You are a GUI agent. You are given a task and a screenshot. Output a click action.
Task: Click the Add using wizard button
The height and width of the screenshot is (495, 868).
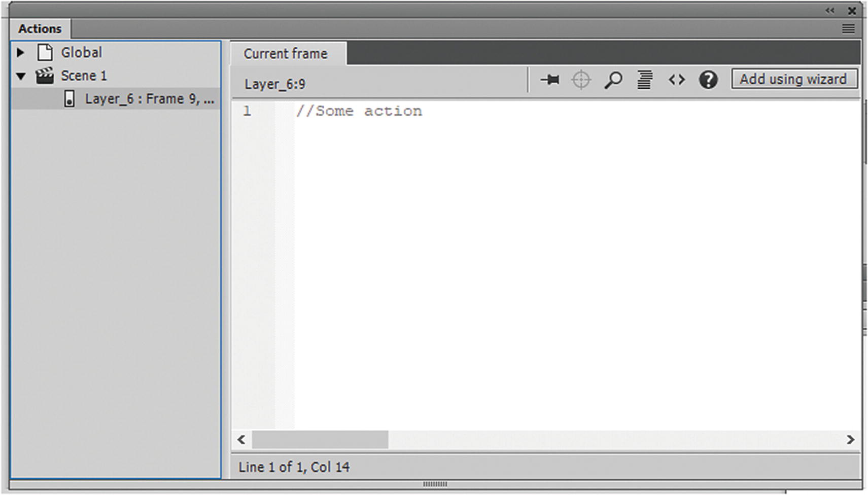(794, 79)
